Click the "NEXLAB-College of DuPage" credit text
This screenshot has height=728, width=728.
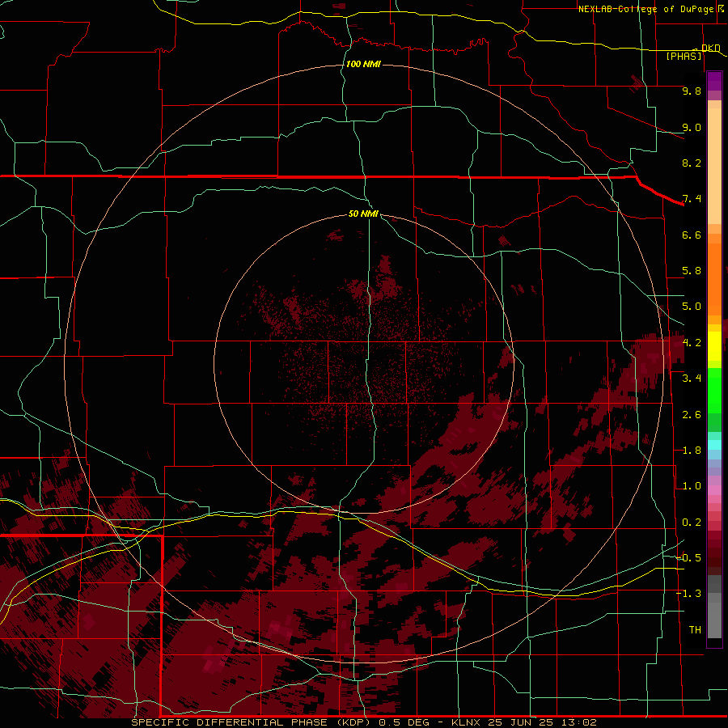click(x=647, y=9)
